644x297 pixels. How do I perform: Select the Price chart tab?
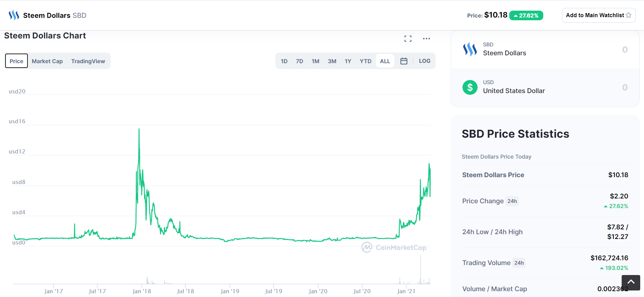(17, 61)
